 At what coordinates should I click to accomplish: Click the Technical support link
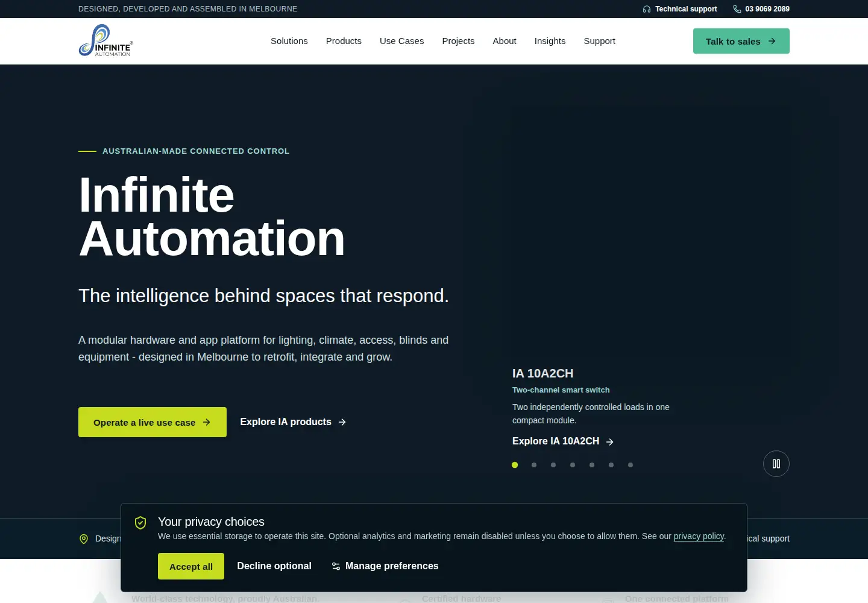pyautogui.click(x=680, y=9)
